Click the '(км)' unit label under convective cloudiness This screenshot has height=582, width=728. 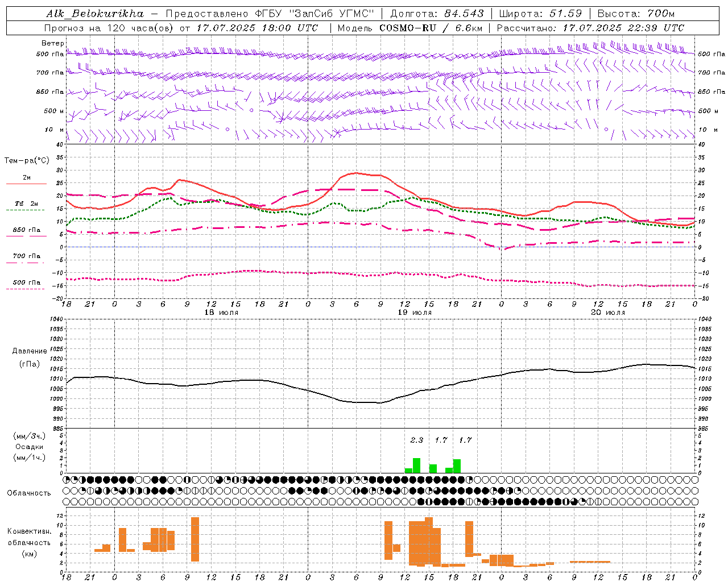[30, 554]
